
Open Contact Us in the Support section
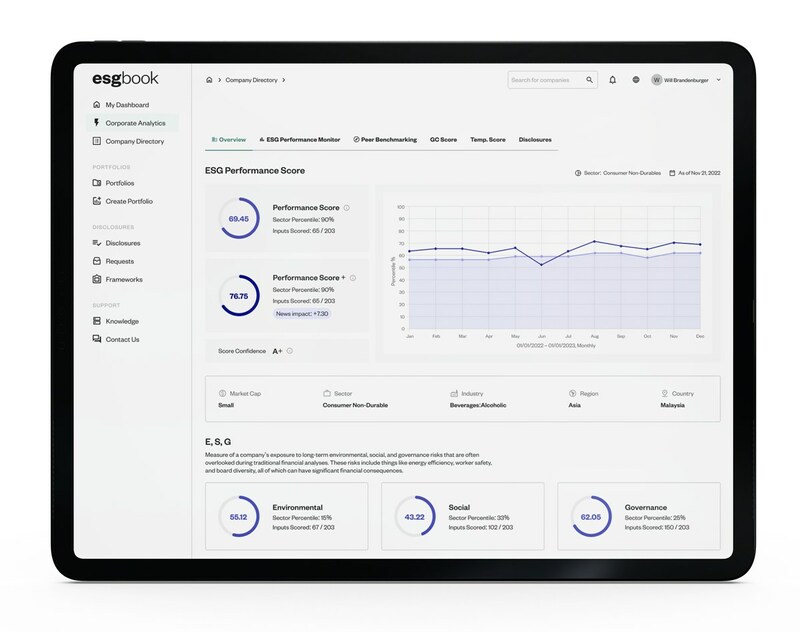(122, 339)
